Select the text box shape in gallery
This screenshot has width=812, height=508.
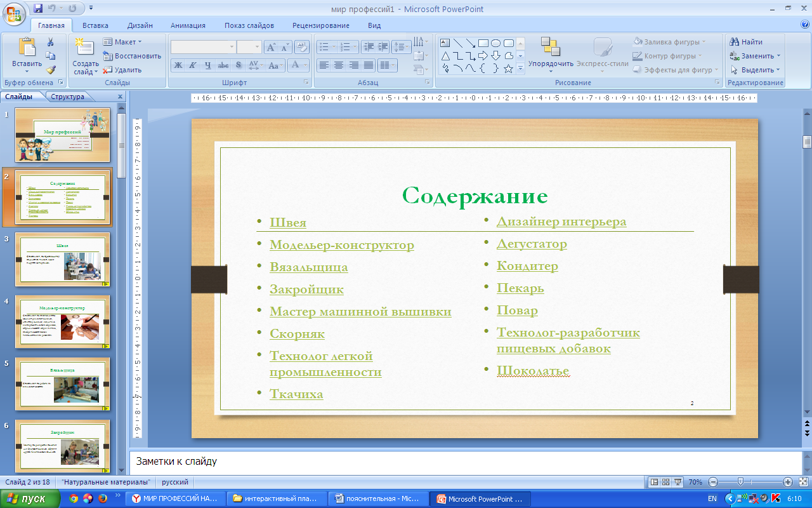pos(445,43)
